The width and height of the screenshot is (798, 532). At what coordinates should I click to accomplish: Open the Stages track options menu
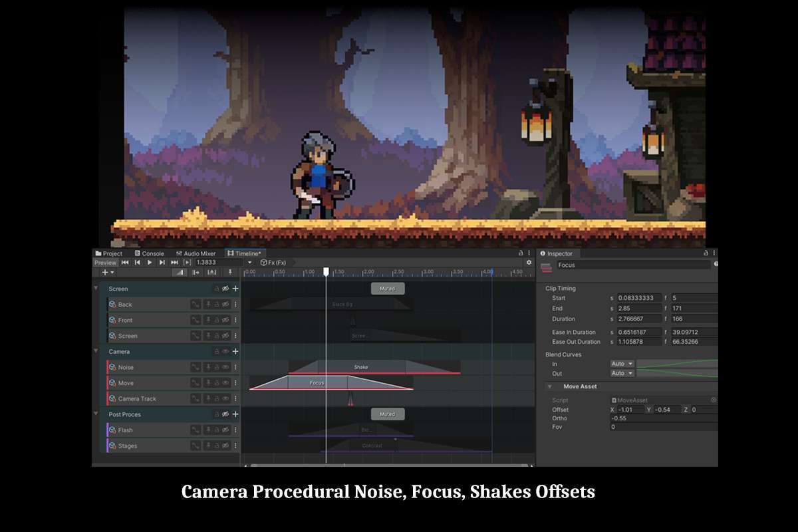[x=235, y=446]
